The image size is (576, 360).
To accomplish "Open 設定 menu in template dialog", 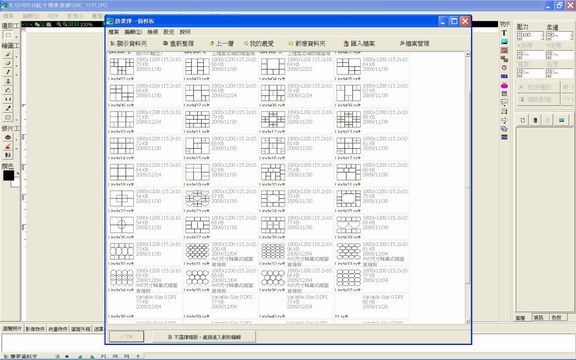I will tap(169, 32).
